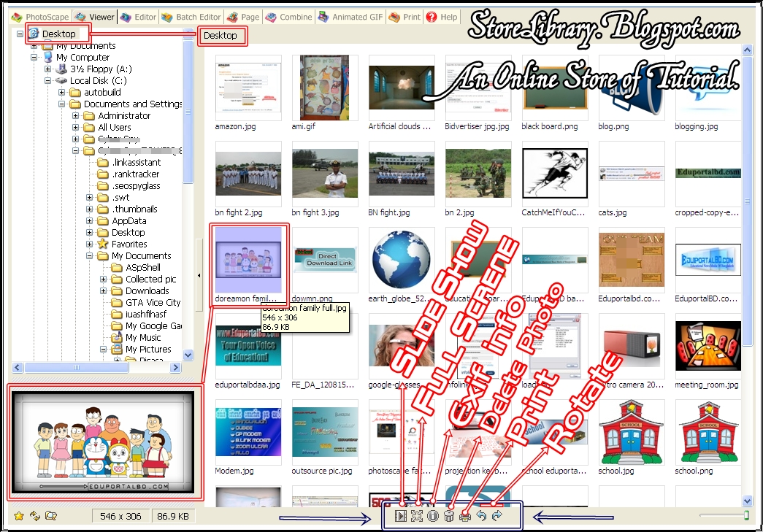Viewport: 763px width, 532px height.
Task: Expand the autobuild folder node
Action: 61,93
